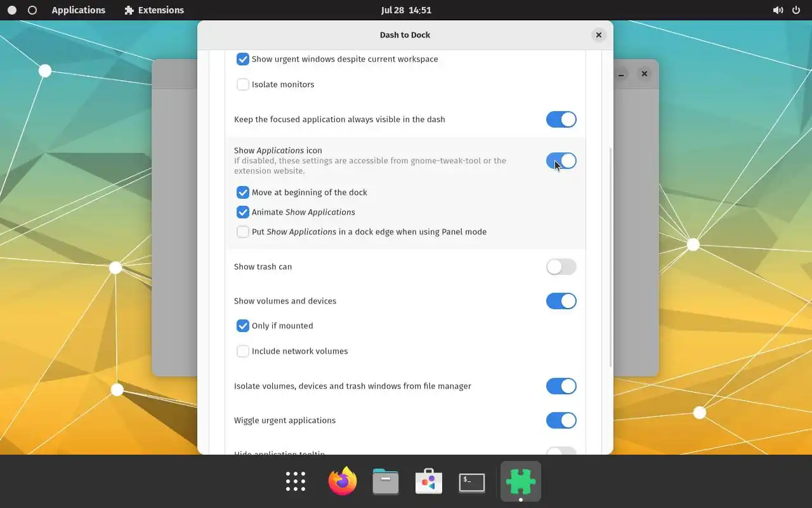This screenshot has height=508, width=812.
Task: Uncheck Only if mounted
Action: (x=242, y=326)
